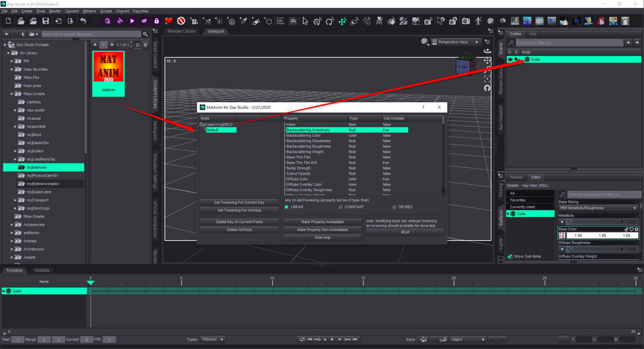Click the Content Library filename search field
This screenshot has height=349, width=644.
[x=91, y=34]
